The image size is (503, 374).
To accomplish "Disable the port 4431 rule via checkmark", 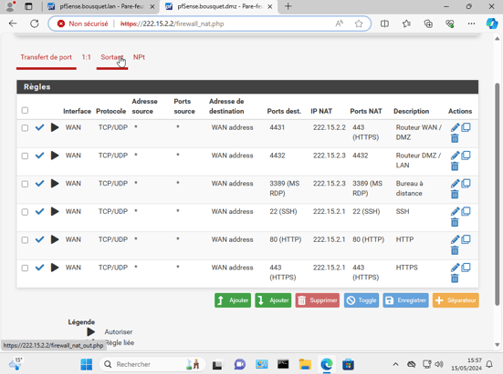I will tap(40, 127).
